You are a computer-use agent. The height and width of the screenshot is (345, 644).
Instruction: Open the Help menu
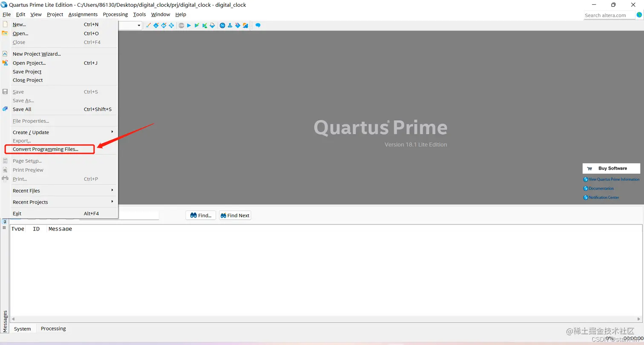click(181, 14)
